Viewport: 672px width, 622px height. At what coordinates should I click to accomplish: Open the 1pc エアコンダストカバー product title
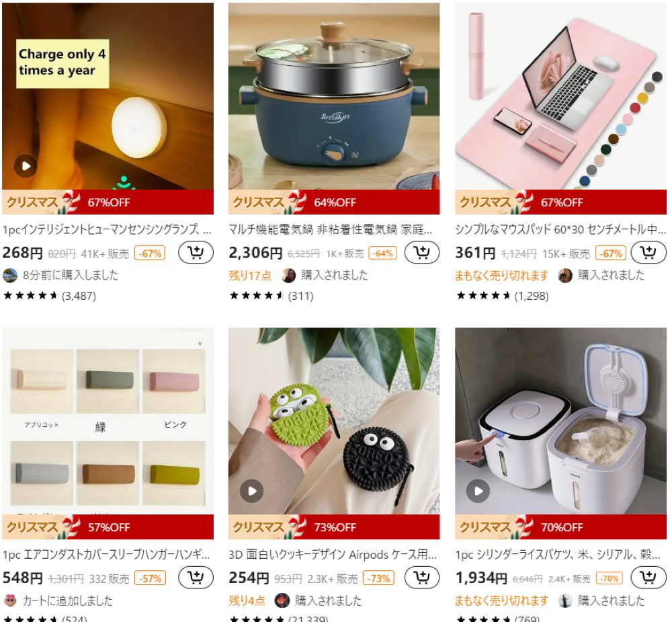tap(106, 555)
